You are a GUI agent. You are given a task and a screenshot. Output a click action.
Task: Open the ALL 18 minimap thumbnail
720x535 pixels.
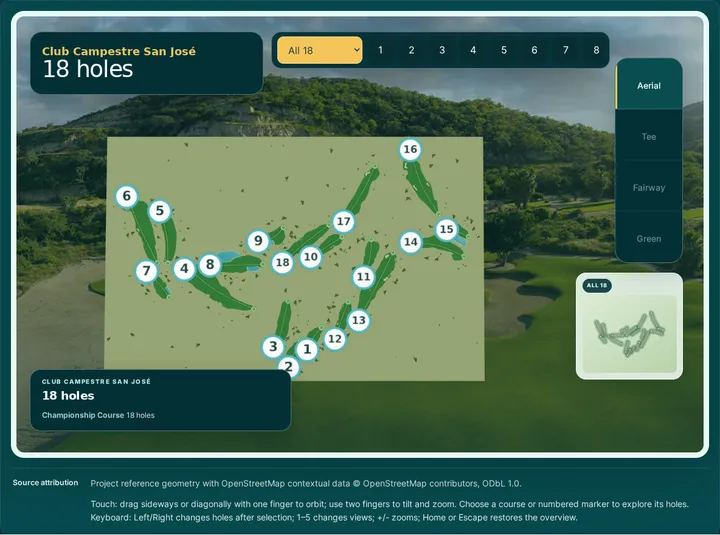tap(629, 326)
